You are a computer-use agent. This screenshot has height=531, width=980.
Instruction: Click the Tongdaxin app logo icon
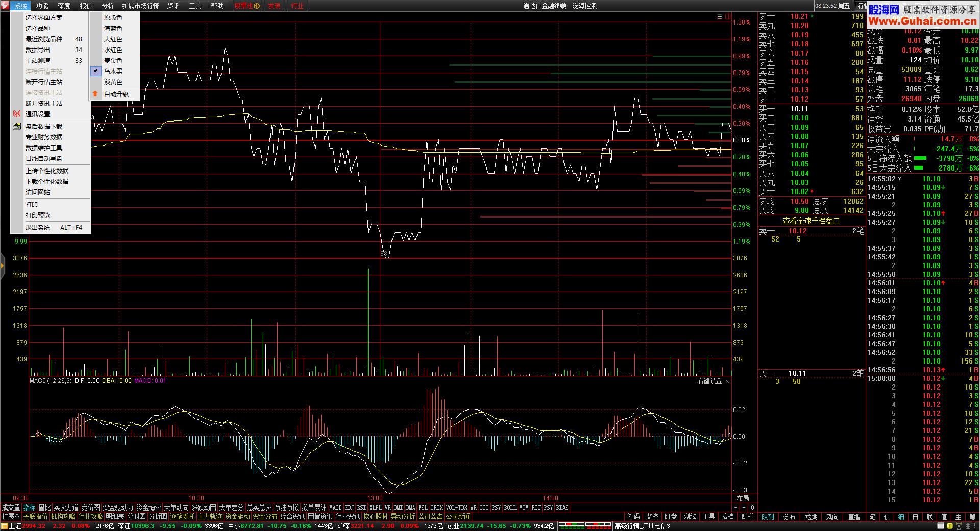click(5, 6)
